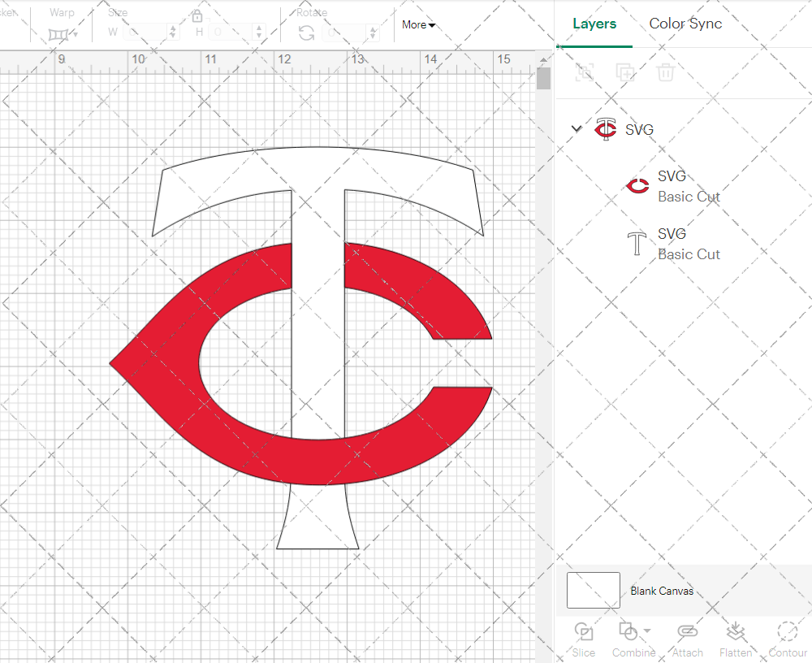
Task: Click the Delete layer trash icon
Action: pos(666,72)
